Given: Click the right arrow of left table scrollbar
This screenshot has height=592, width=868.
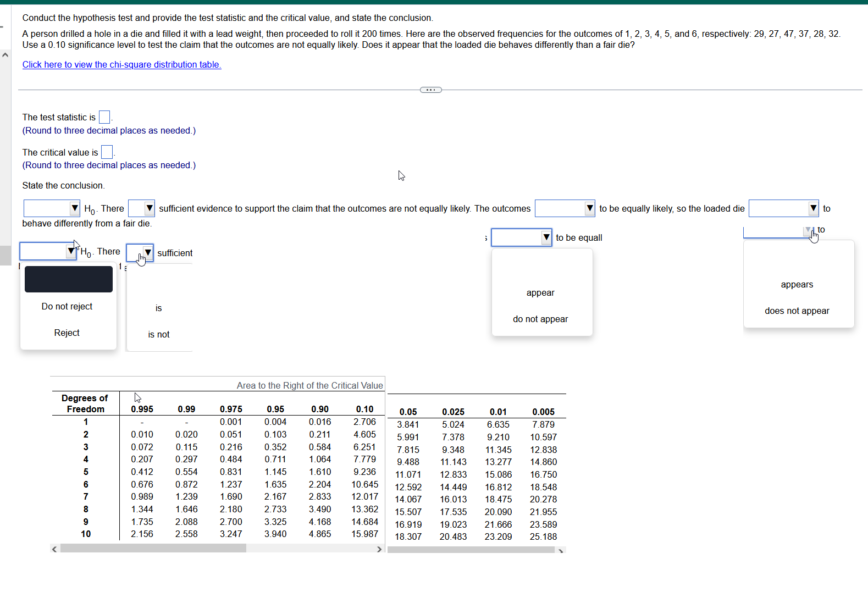Looking at the screenshot, I should (379, 549).
